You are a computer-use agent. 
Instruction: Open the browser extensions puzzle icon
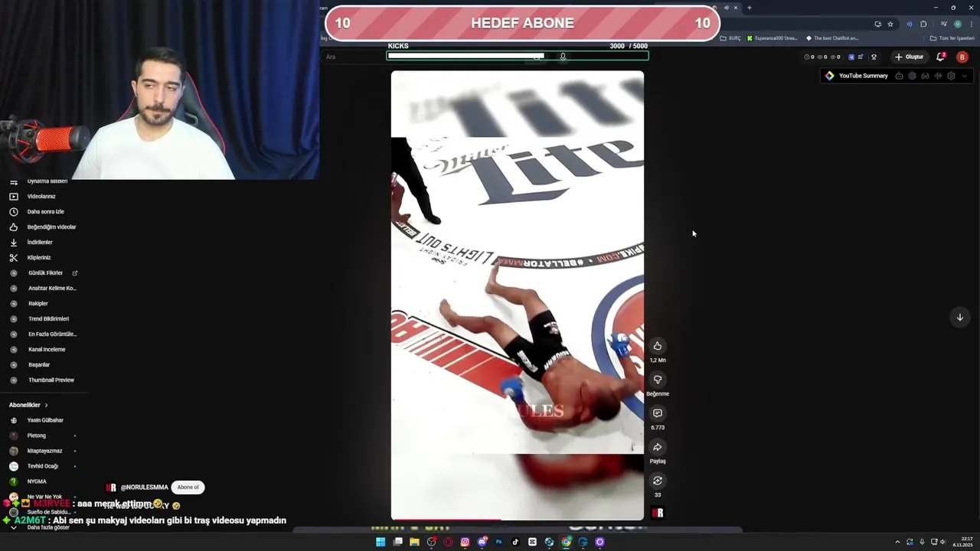tap(923, 24)
